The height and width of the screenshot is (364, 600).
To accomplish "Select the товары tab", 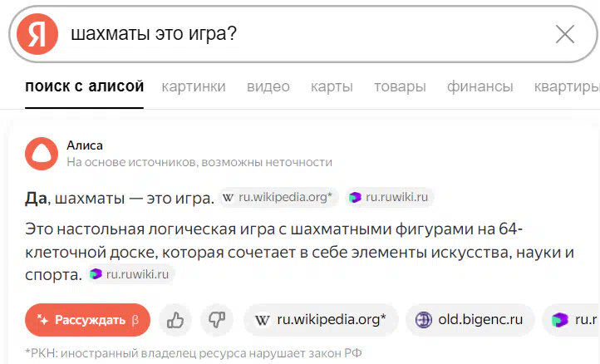I will click(x=400, y=86).
